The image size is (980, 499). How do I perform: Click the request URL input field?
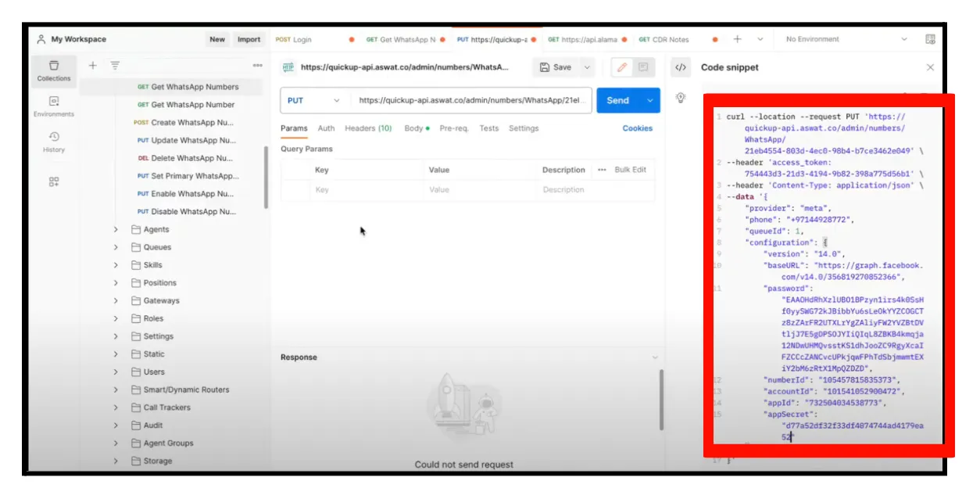472,100
